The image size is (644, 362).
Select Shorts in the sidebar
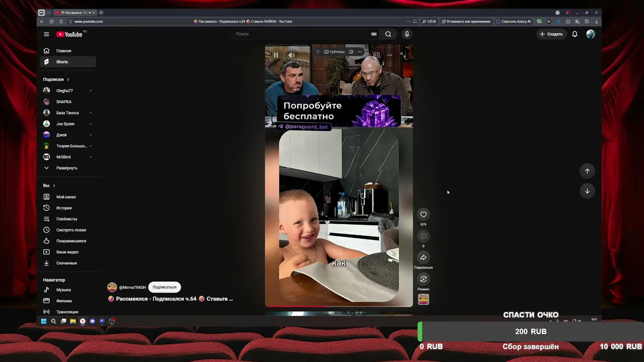pos(68,62)
